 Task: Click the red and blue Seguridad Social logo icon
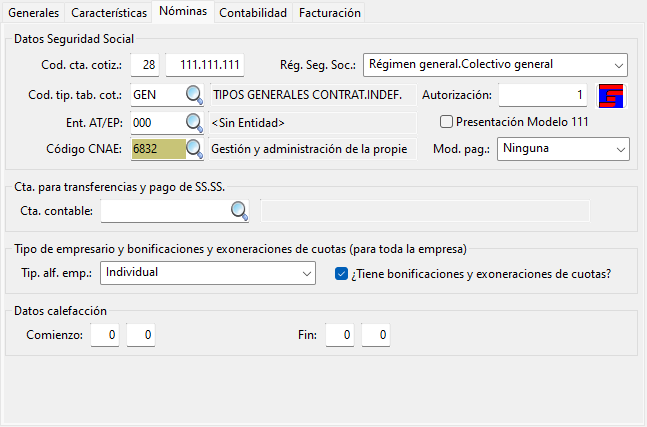[x=611, y=96]
